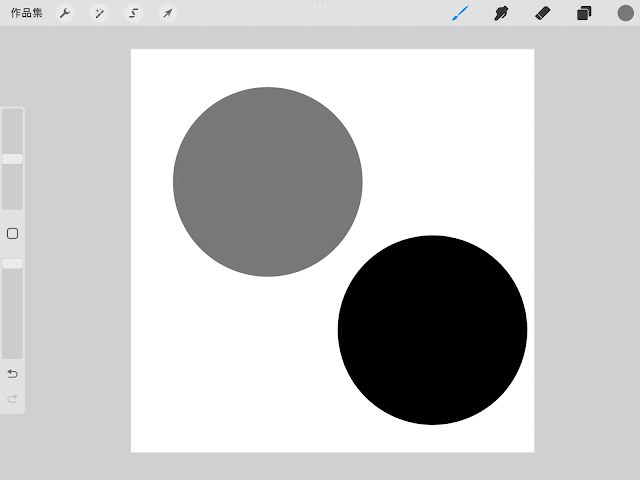The image size is (640, 480).
Task: Activate the Transform arrow tool
Action: pyautogui.click(x=168, y=13)
